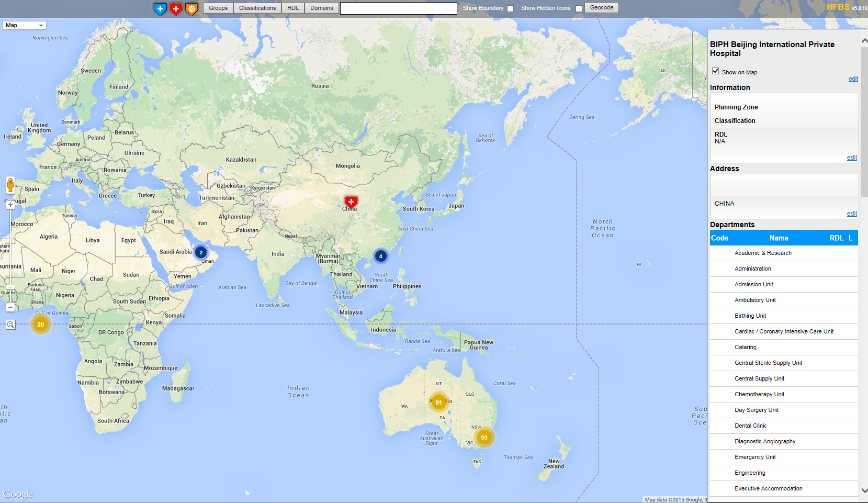This screenshot has width=868, height=503.
Task: Sort departments by the Name column header
Action: tap(779, 238)
